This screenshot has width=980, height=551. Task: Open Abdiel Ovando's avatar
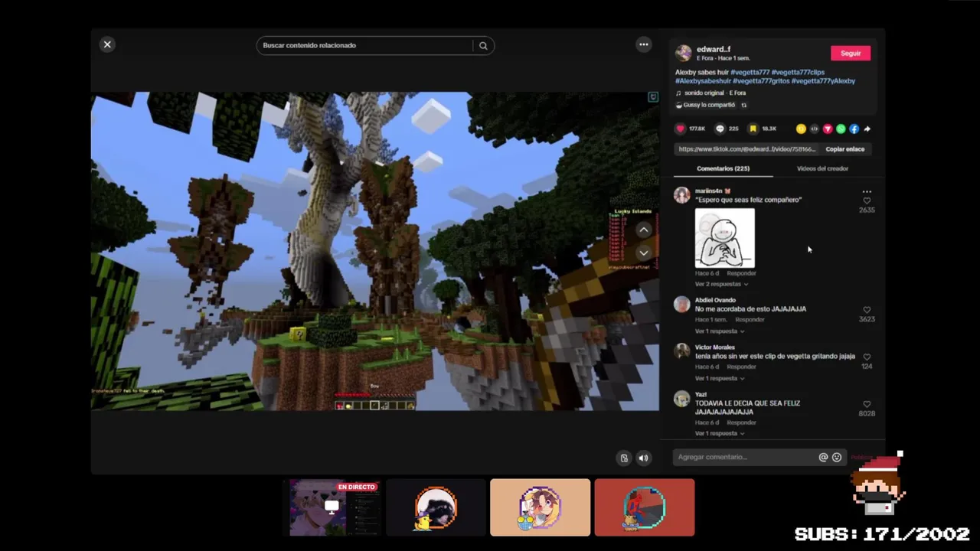[681, 305]
